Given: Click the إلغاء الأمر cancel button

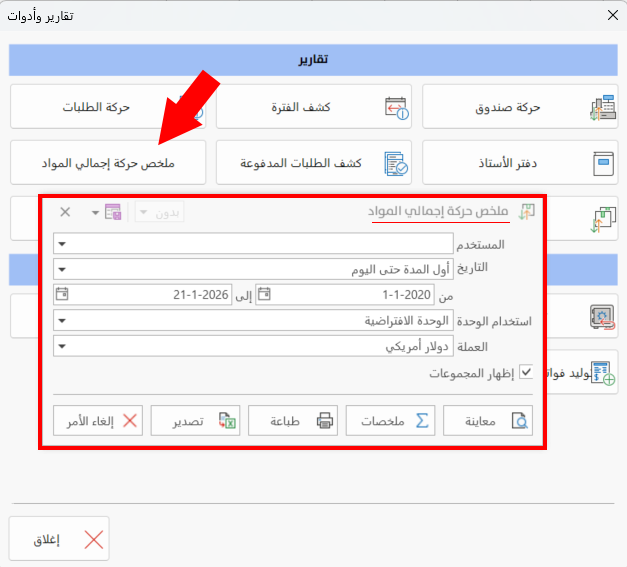Looking at the screenshot, I should point(98,421).
